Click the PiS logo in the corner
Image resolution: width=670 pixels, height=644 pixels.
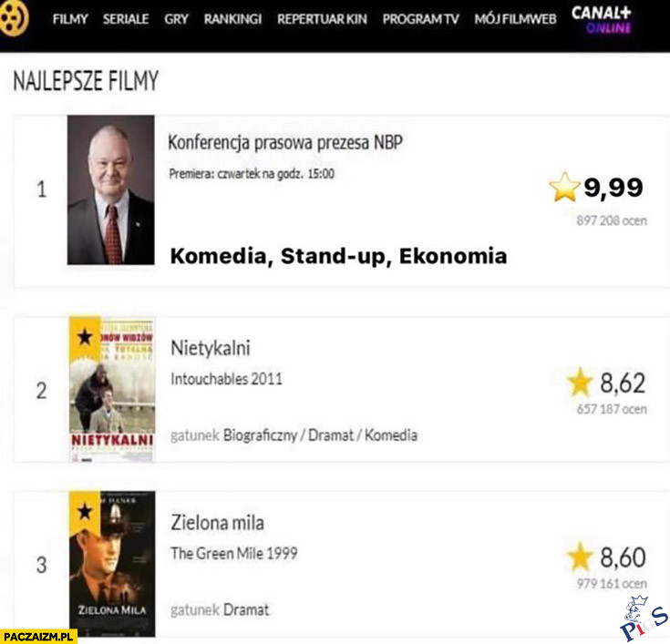click(x=644, y=618)
